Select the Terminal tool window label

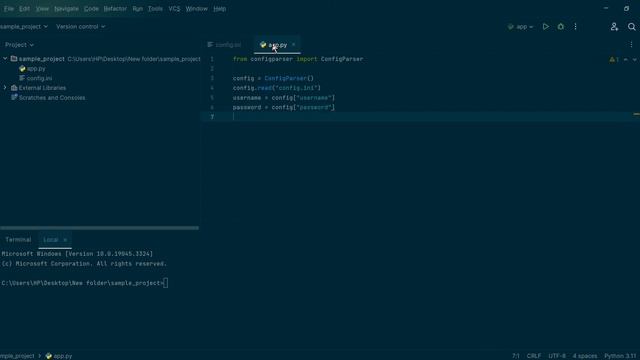(18, 240)
